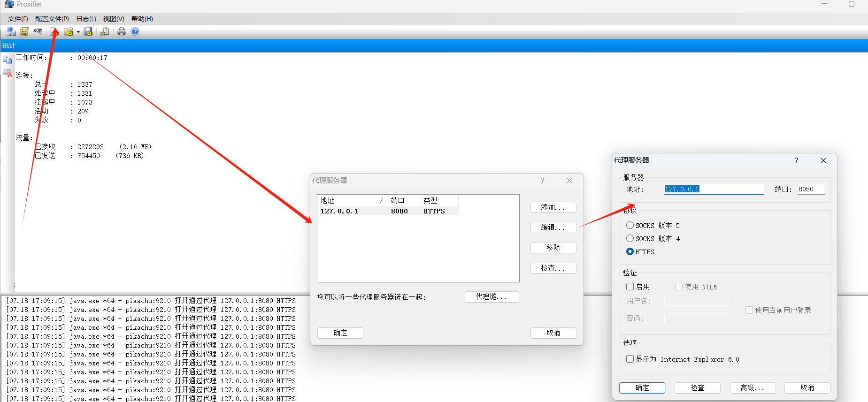Click the 添加... button
868x402 pixels.
553,207
